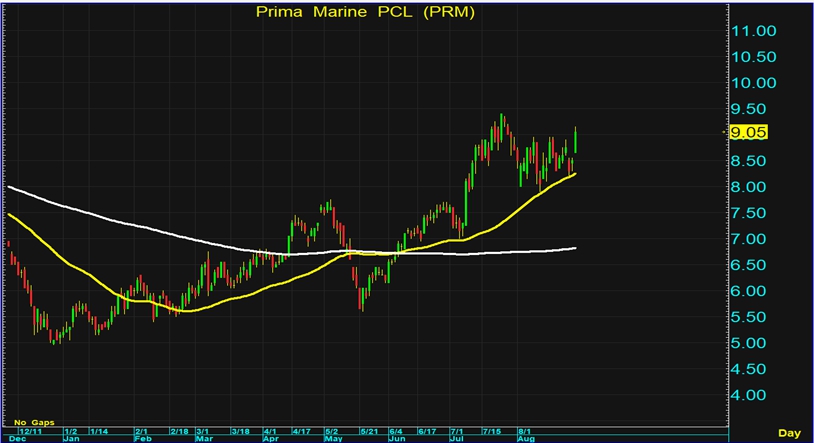Click the Jul month label

pyautogui.click(x=456, y=439)
